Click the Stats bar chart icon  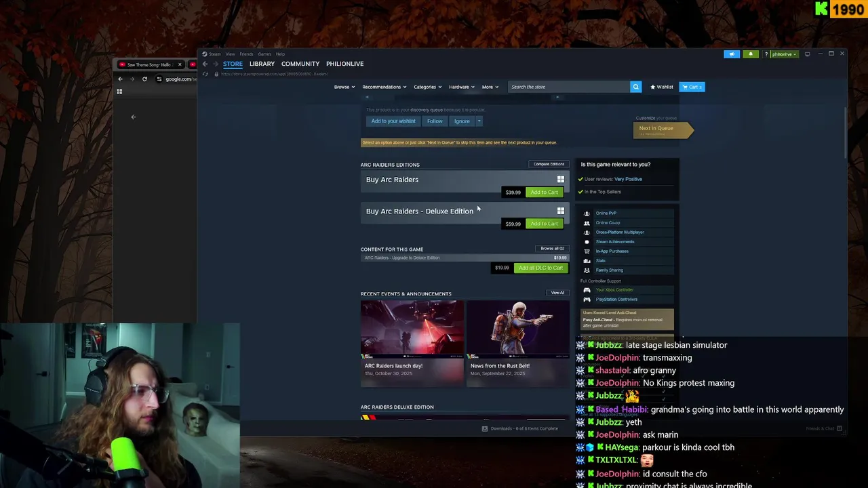(587, 261)
